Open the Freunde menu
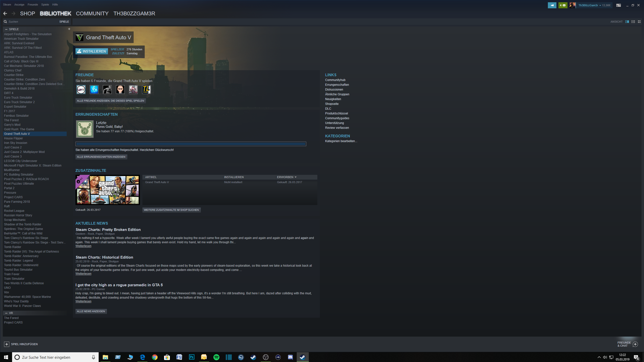This screenshot has width=644, height=362. click(x=33, y=5)
